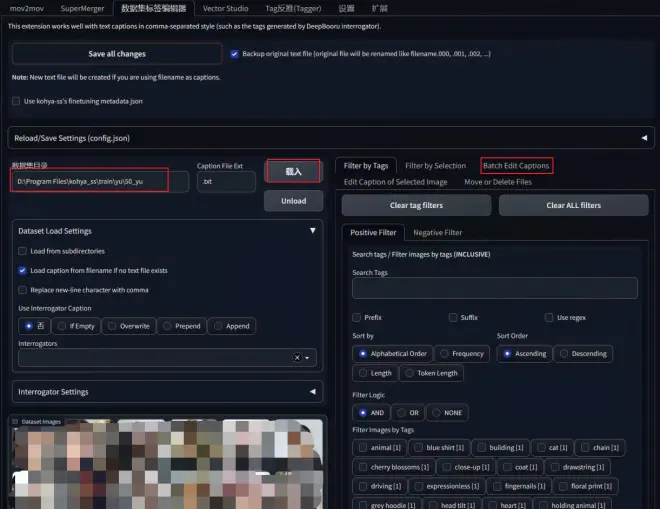Toggle Backup original text file checkbox
The image size is (660, 509).
[234, 54]
